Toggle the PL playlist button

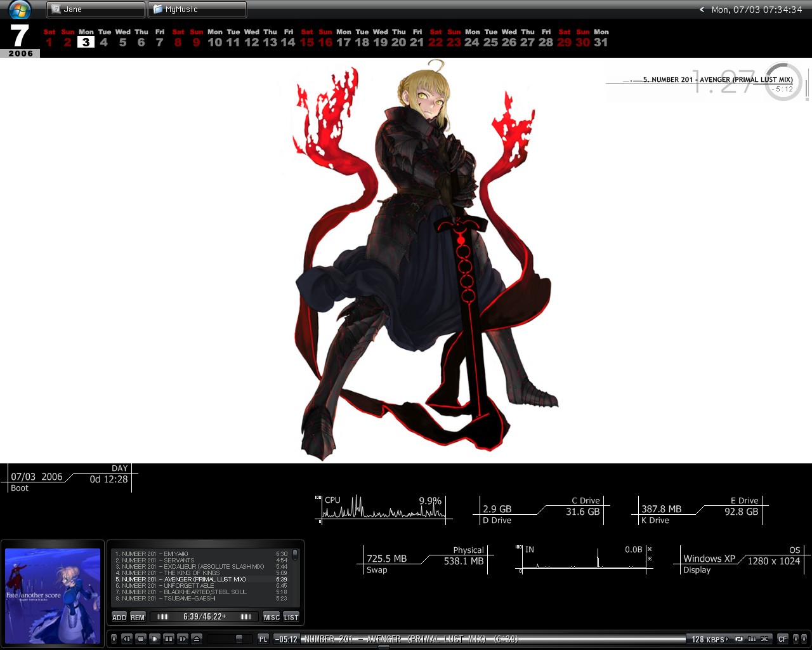click(x=263, y=639)
